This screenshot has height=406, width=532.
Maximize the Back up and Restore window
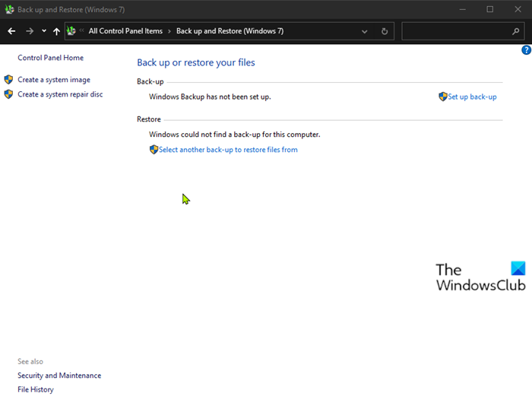coord(490,10)
